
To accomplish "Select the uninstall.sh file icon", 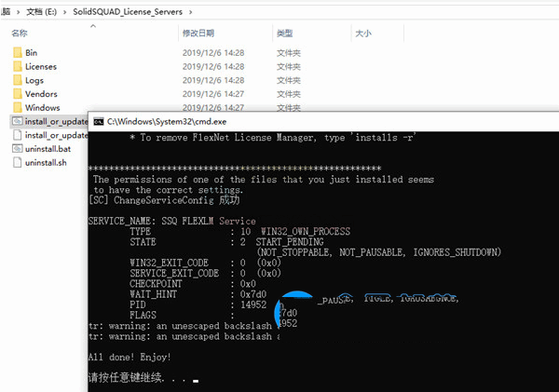I will [18, 163].
